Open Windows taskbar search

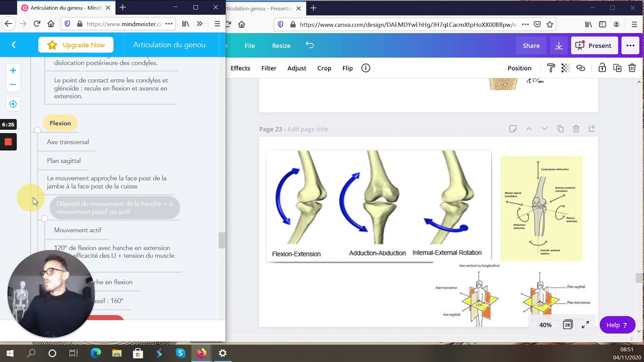[x=31, y=353]
